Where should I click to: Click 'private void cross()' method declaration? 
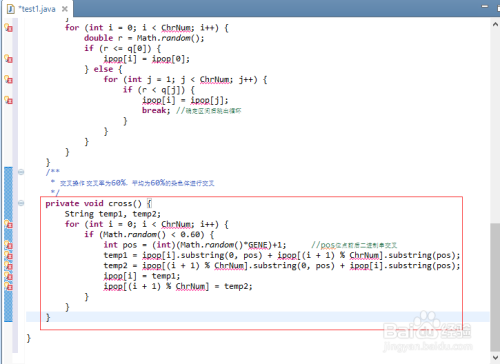coord(94,203)
